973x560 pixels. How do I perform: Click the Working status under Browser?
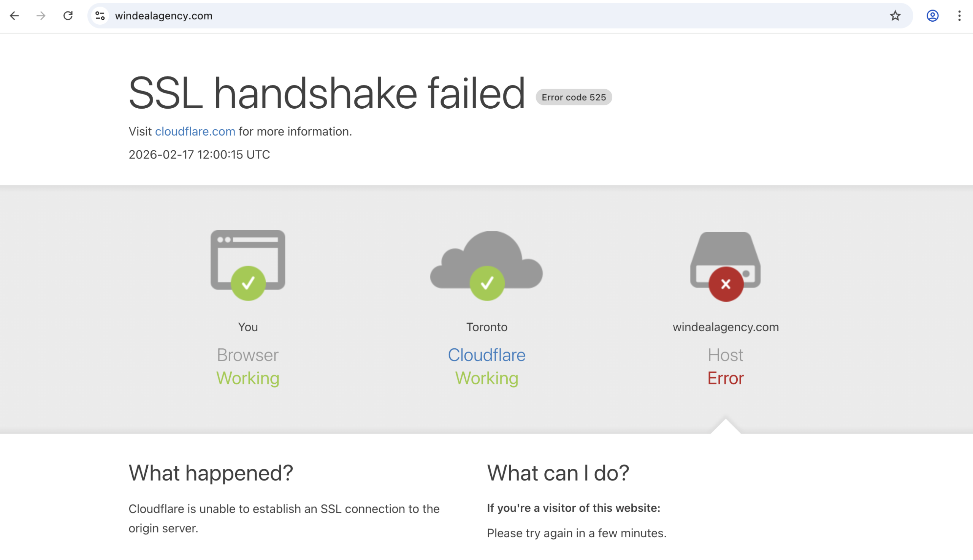click(248, 378)
